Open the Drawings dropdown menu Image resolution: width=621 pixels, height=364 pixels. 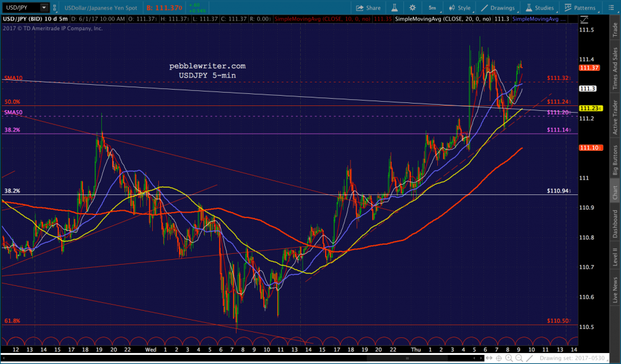click(498, 8)
